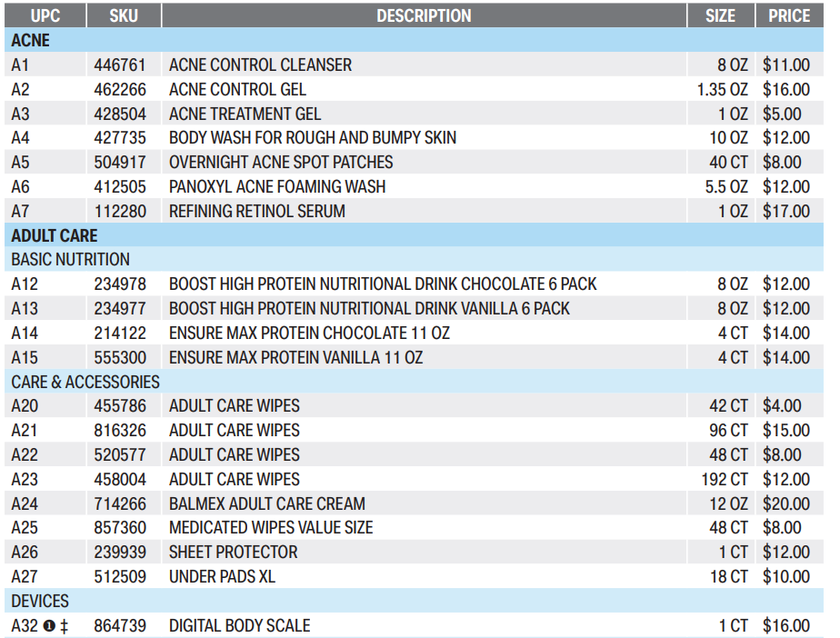
Task: Click the PRICE column header
Action: tap(788, 15)
